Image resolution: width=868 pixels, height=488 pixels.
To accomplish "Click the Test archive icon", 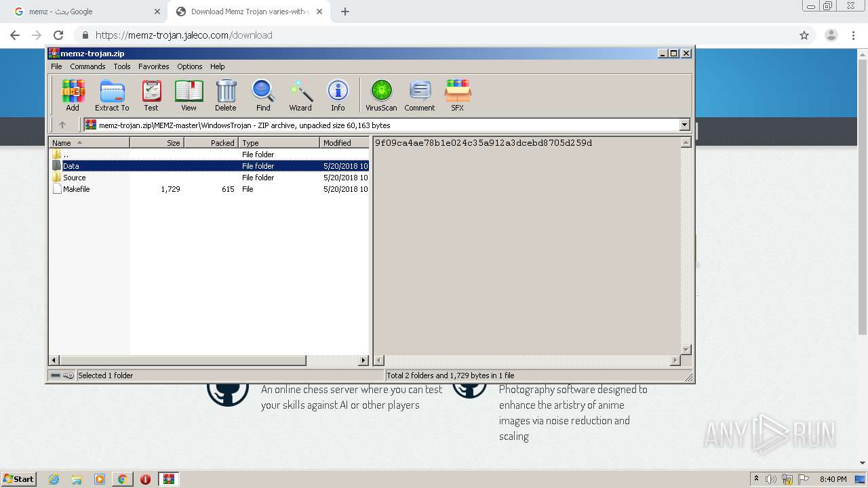I will 151,95.
